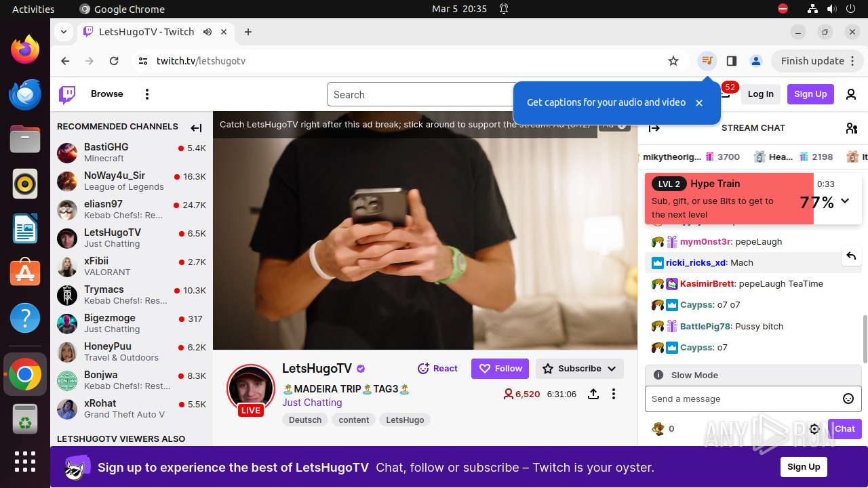Image resolution: width=868 pixels, height=488 pixels.
Task: Follow LetsHugoTV
Action: click(500, 369)
